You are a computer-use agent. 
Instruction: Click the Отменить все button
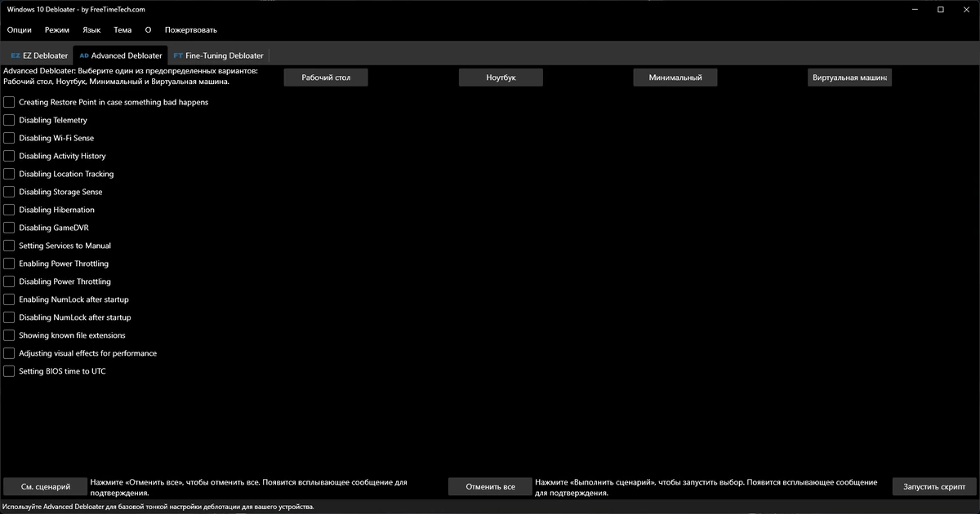[x=490, y=486]
